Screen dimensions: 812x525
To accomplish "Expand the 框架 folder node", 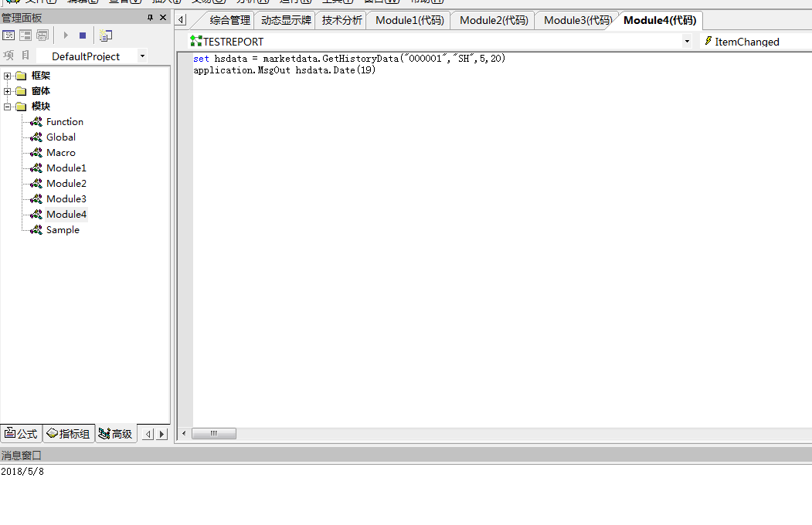I will click(7, 76).
